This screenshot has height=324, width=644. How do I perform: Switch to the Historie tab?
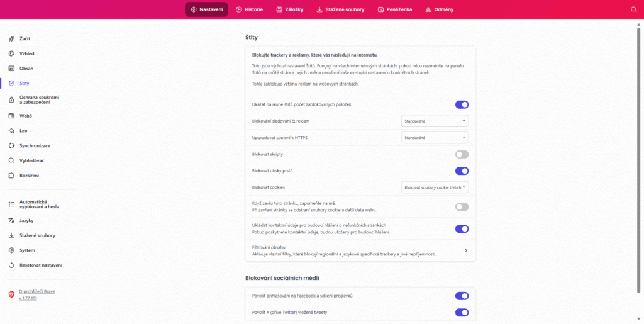249,9
